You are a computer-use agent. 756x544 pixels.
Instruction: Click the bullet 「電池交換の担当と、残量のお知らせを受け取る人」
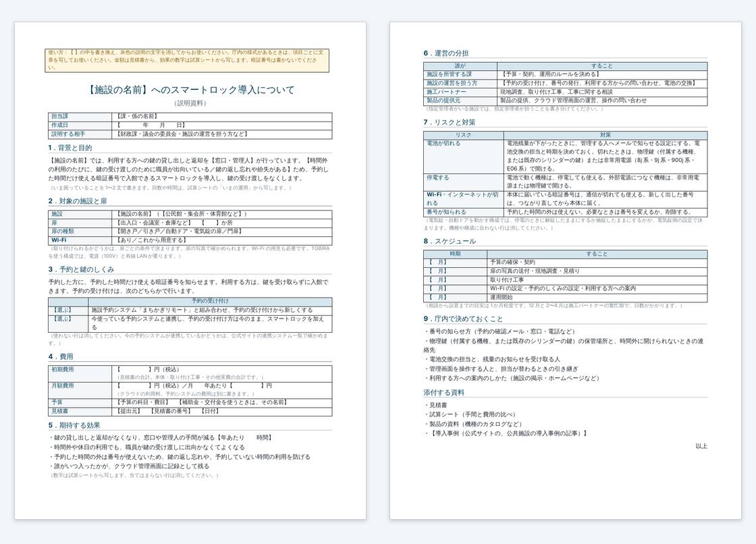pos(492,360)
